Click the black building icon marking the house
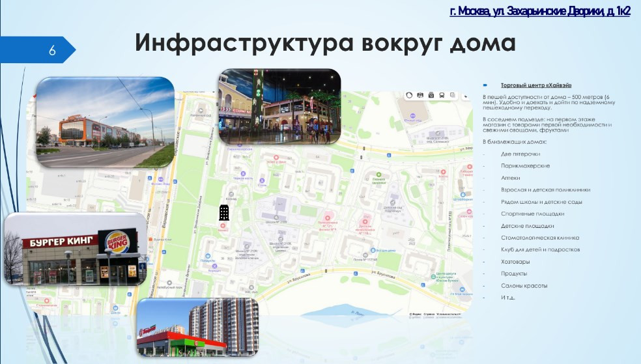641x364 pixels. (224, 212)
